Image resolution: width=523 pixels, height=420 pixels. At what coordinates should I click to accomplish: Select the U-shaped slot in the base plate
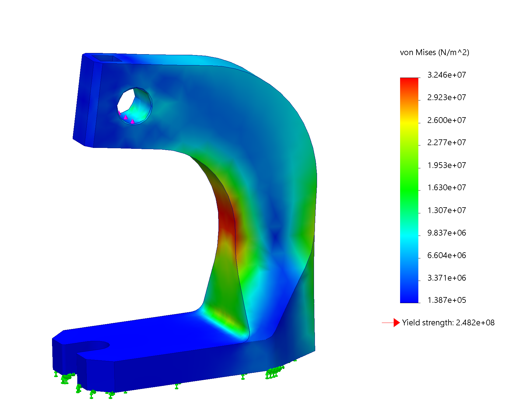click(x=91, y=346)
